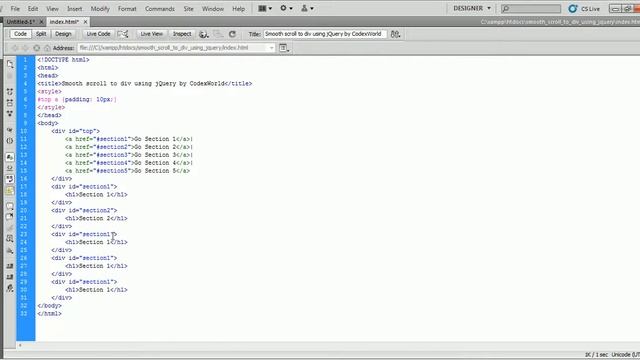The height and width of the screenshot is (360, 640).
Task: Stop or reload page in address toolbar
Action: point(37,48)
